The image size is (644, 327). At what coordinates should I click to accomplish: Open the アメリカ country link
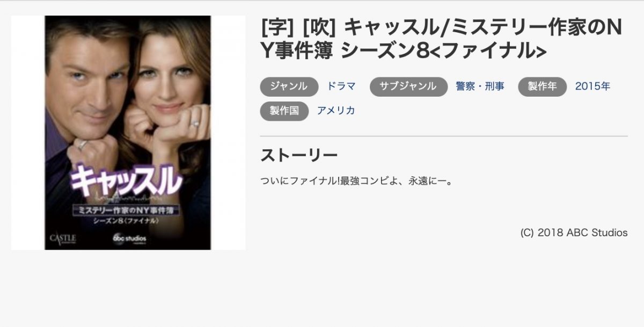click(336, 111)
